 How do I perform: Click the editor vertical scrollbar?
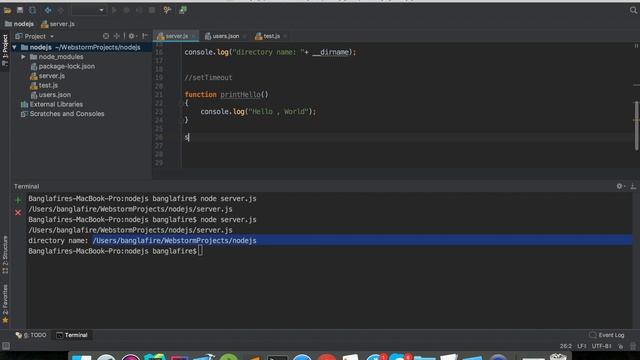point(636,125)
